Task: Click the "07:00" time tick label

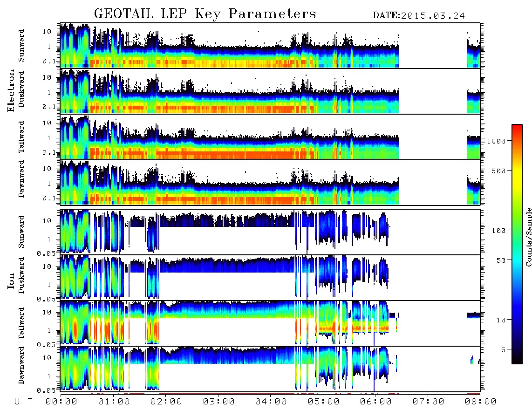Action: pyautogui.click(x=429, y=402)
